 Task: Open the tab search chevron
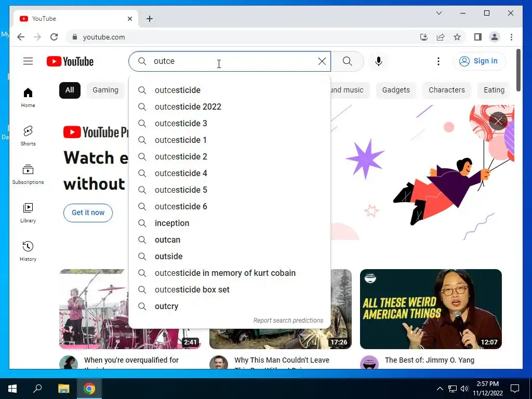438,13
